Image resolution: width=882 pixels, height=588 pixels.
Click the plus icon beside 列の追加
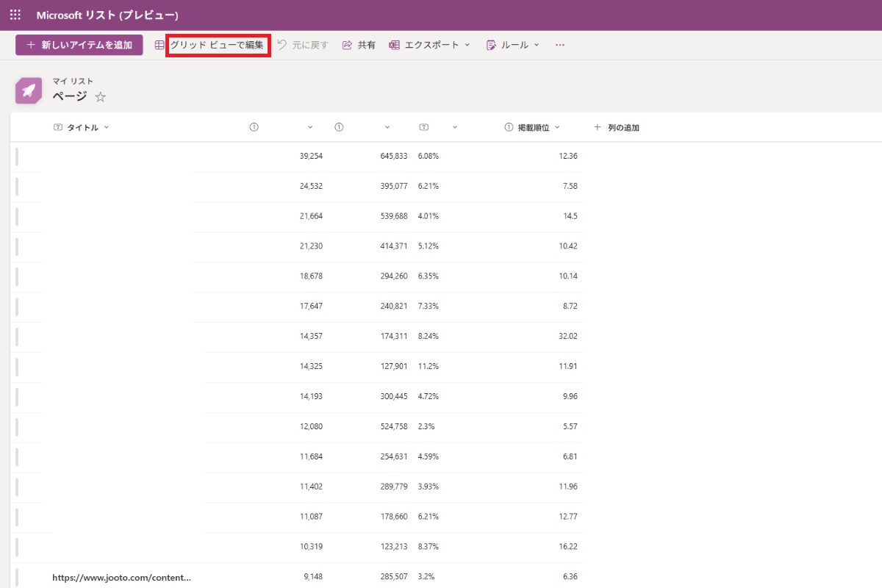(x=598, y=127)
